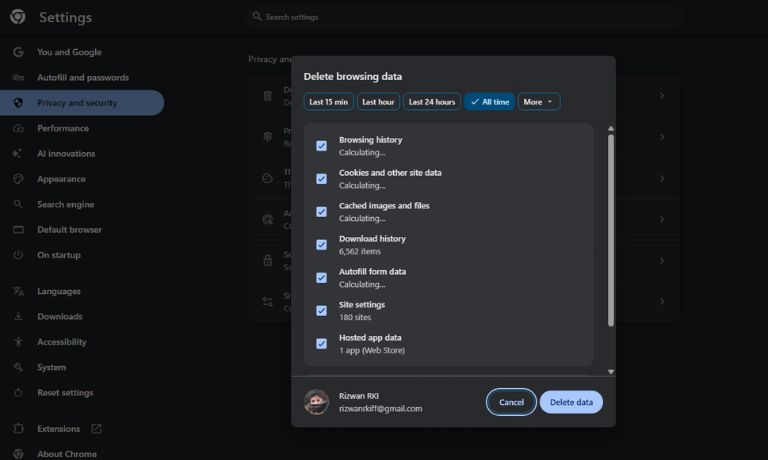The height and width of the screenshot is (460, 768).
Task: Uncheck the Site settings checkbox
Action: click(x=321, y=311)
